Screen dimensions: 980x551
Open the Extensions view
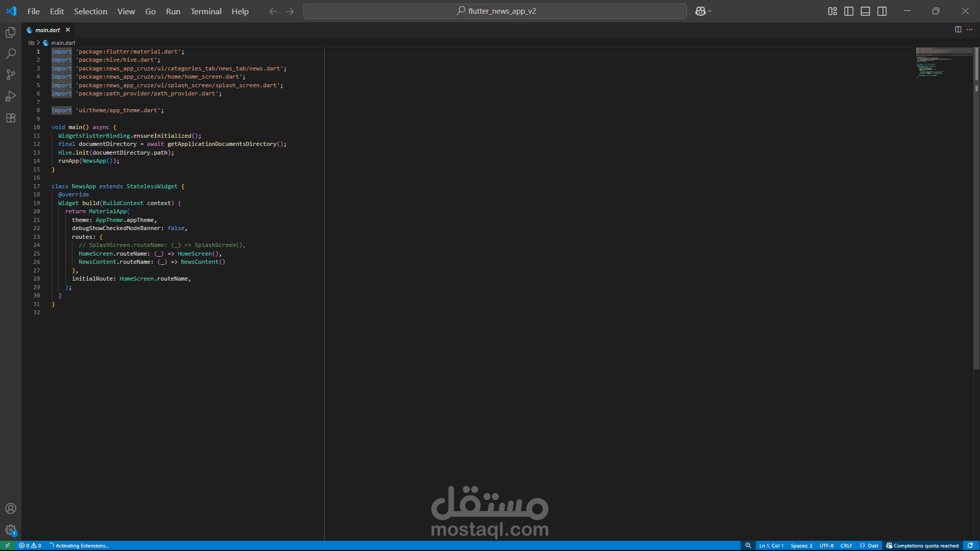coord(11,118)
